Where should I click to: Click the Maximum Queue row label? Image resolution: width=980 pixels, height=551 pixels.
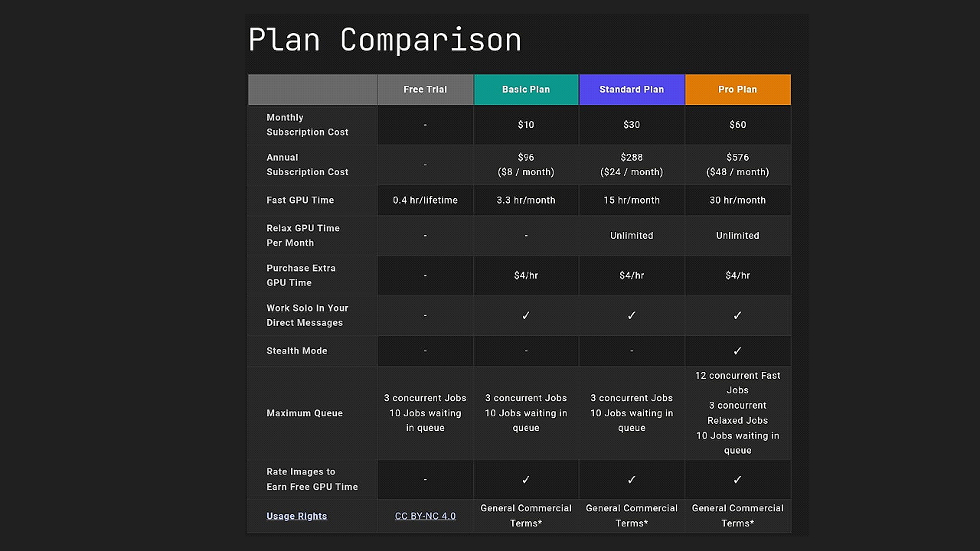(x=304, y=413)
